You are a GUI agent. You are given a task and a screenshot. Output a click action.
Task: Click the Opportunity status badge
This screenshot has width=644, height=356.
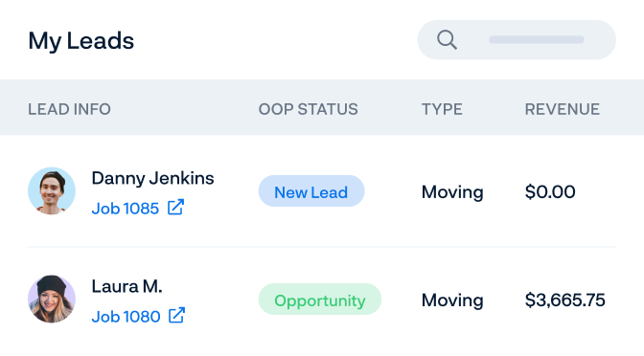coord(320,300)
